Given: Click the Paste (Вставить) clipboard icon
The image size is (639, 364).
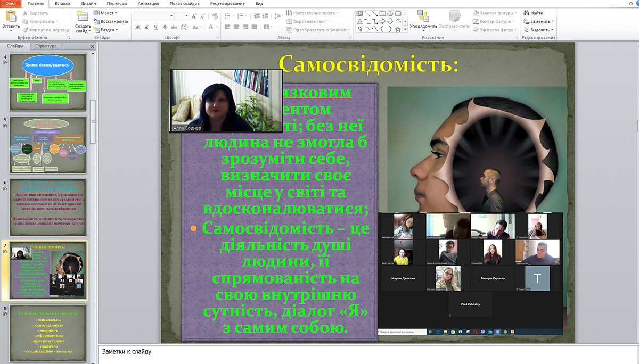Looking at the screenshot, I should tap(11, 16).
